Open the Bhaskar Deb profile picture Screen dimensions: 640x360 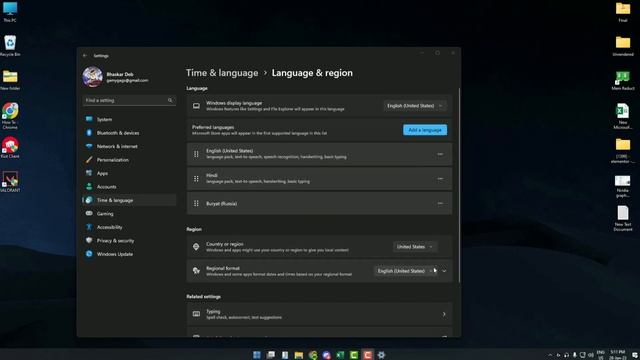92,77
